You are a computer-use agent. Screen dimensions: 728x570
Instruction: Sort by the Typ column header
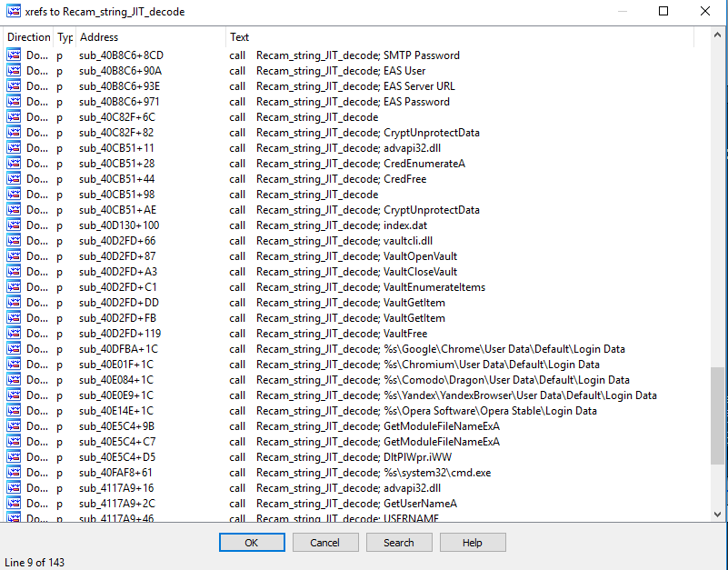(x=65, y=37)
